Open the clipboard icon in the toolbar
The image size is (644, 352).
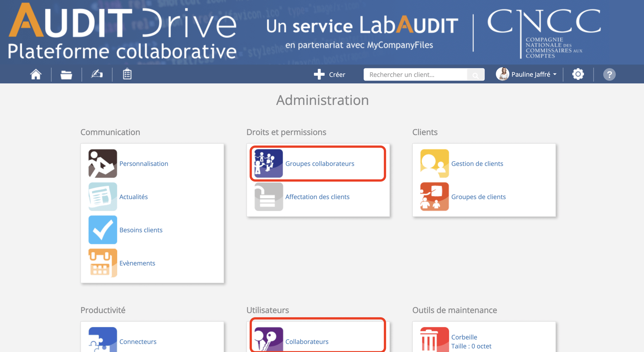pos(127,74)
